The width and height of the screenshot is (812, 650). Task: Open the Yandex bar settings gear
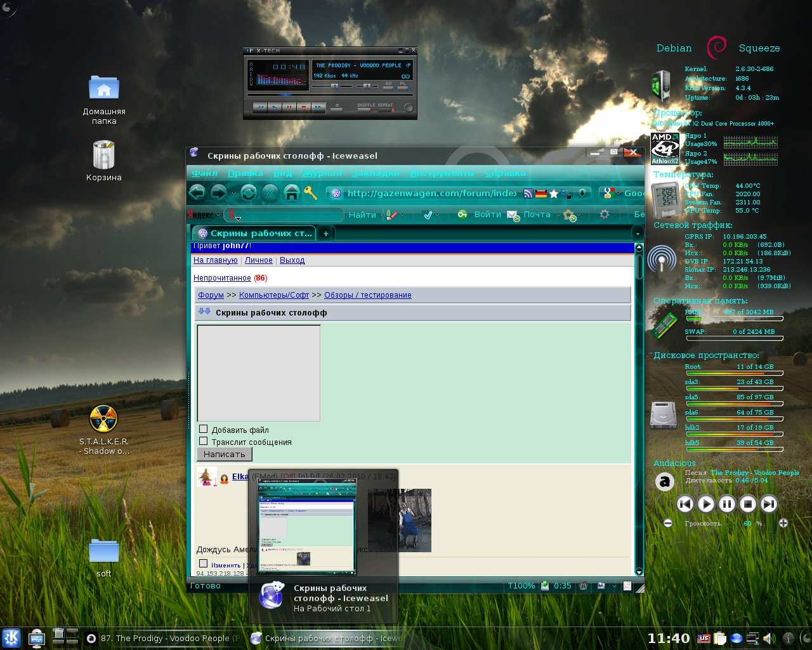[605, 215]
